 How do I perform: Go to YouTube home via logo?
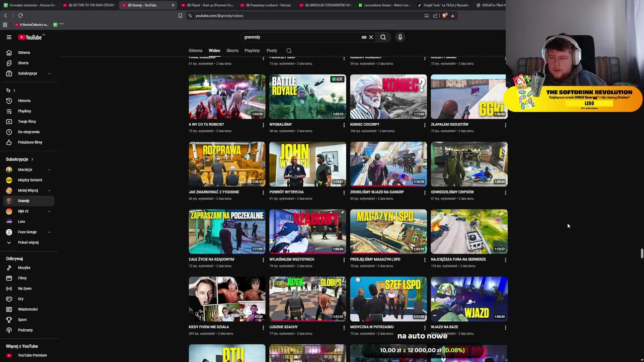(x=31, y=37)
